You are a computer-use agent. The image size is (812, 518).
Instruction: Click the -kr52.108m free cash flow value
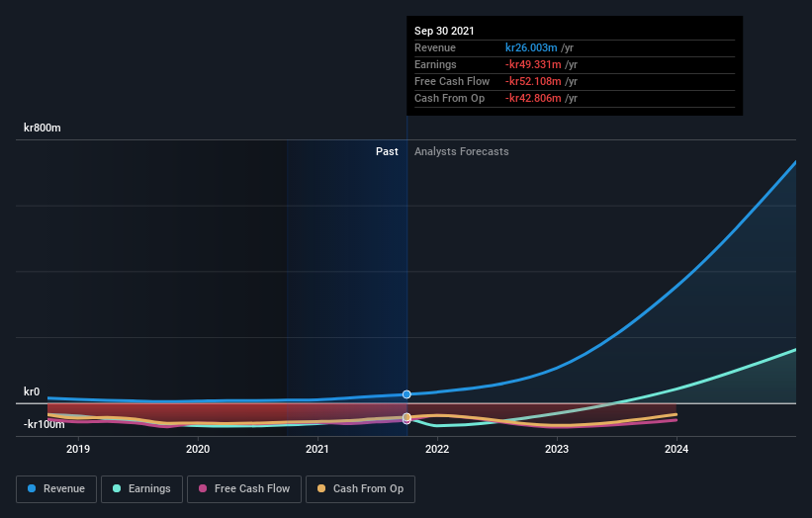pyautogui.click(x=533, y=81)
